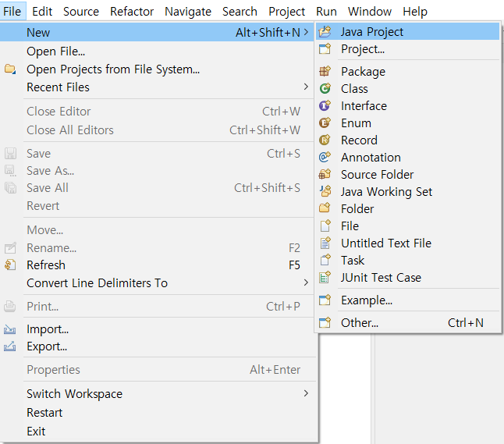Select Untitled Text File entry
Viewport: 504px width, 444px height.
(x=407, y=243)
